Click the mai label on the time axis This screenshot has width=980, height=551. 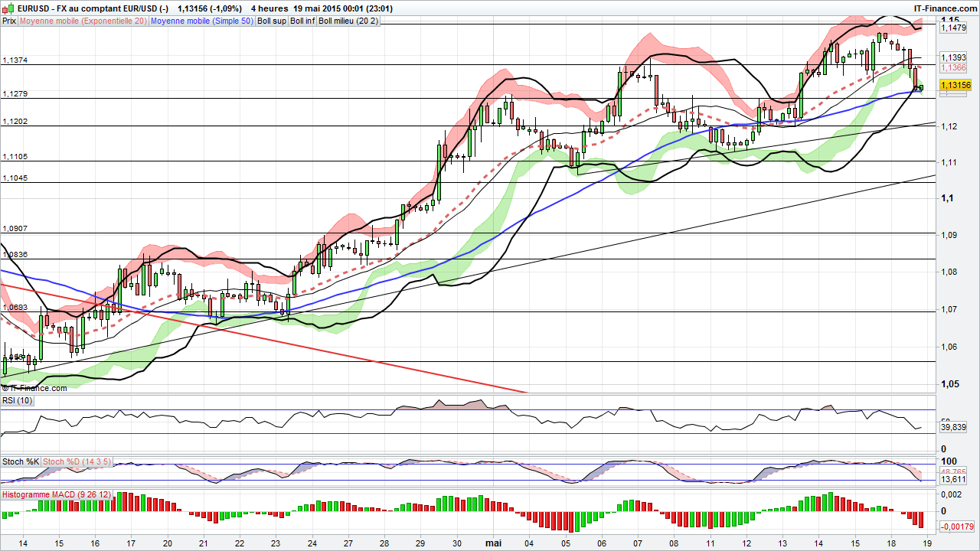(492, 542)
